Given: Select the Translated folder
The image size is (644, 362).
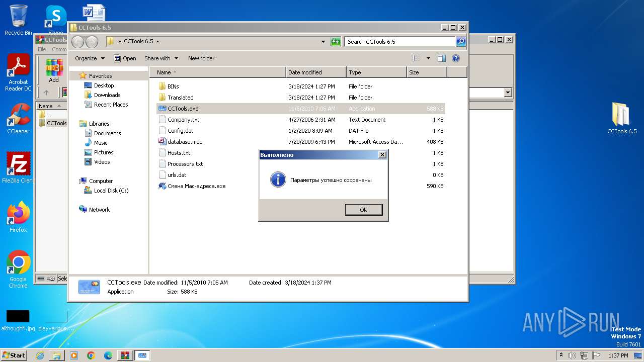Looking at the screenshot, I should pyautogui.click(x=301, y=98).
